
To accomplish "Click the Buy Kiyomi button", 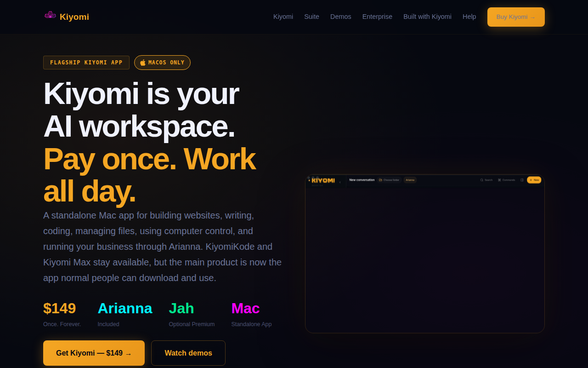I will [x=516, y=17].
